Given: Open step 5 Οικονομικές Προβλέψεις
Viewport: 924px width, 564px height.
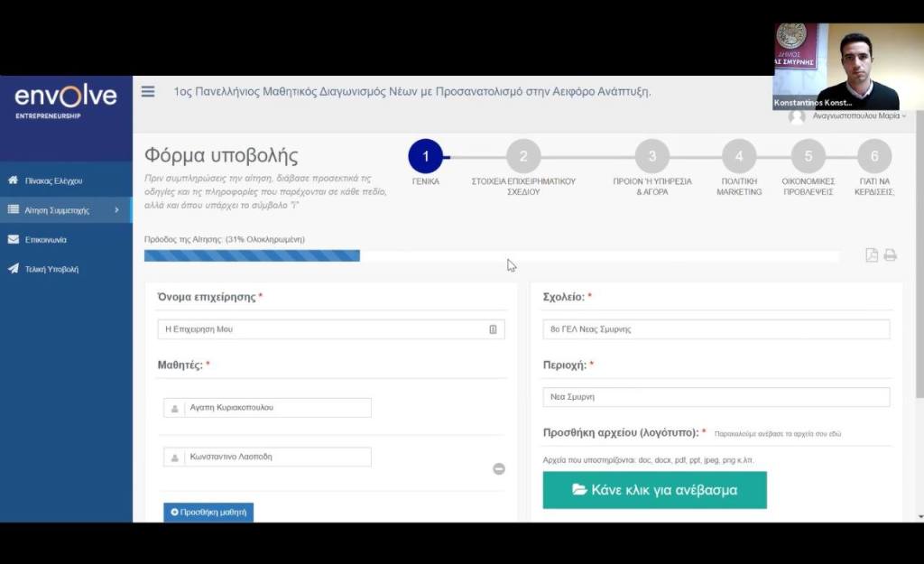Looking at the screenshot, I should pyautogui.click(x=808, y=156).
